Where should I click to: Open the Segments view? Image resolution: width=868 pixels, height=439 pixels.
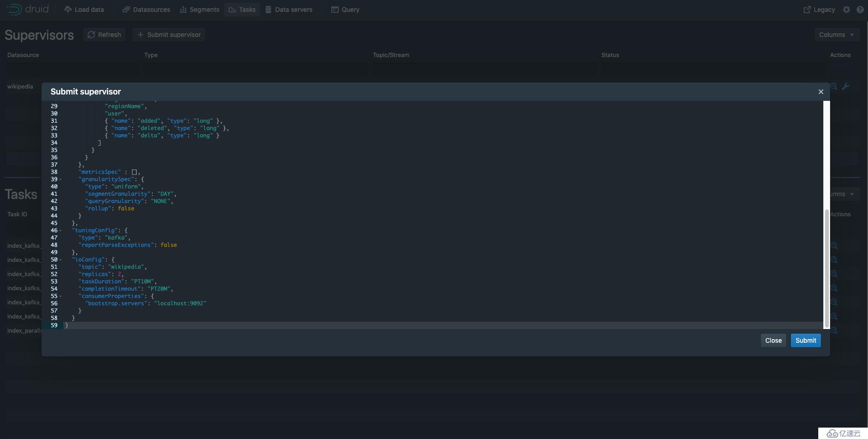[199, 10]
